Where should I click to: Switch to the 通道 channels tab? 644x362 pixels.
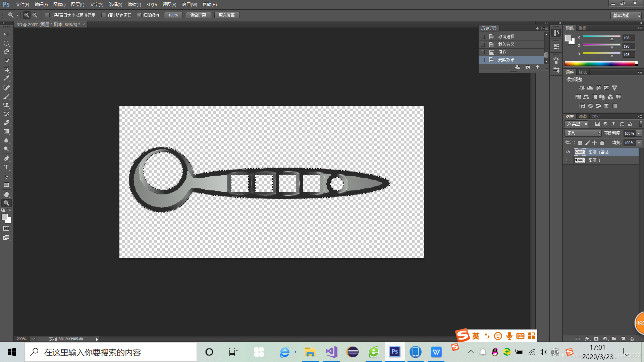pos(583,116)
